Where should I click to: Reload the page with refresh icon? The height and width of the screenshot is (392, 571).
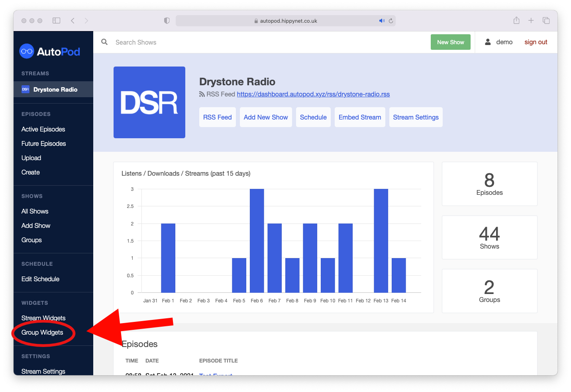(391, 21)
